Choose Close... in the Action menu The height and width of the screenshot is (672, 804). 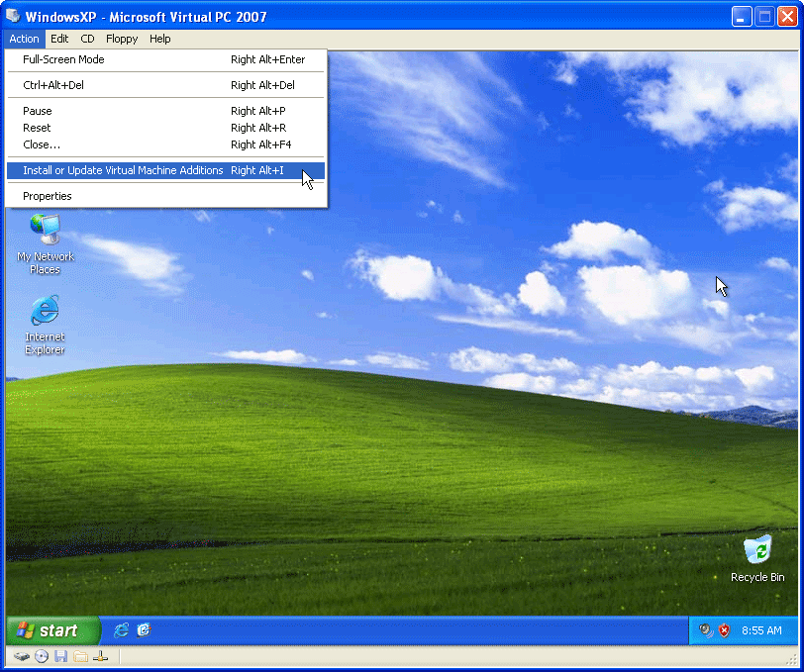pyautogui.click(x=165, y=144)
